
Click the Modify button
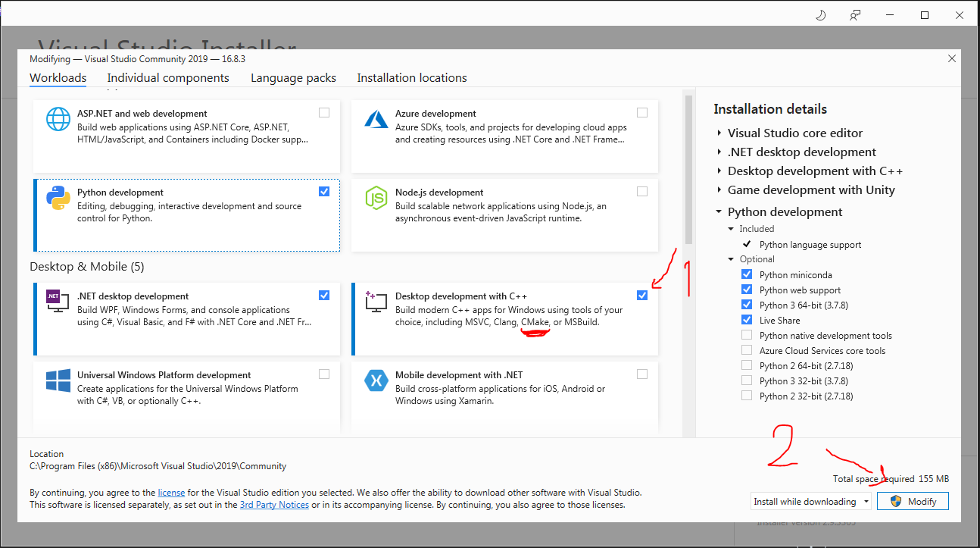pyautogui.click(x=913, y=501)
